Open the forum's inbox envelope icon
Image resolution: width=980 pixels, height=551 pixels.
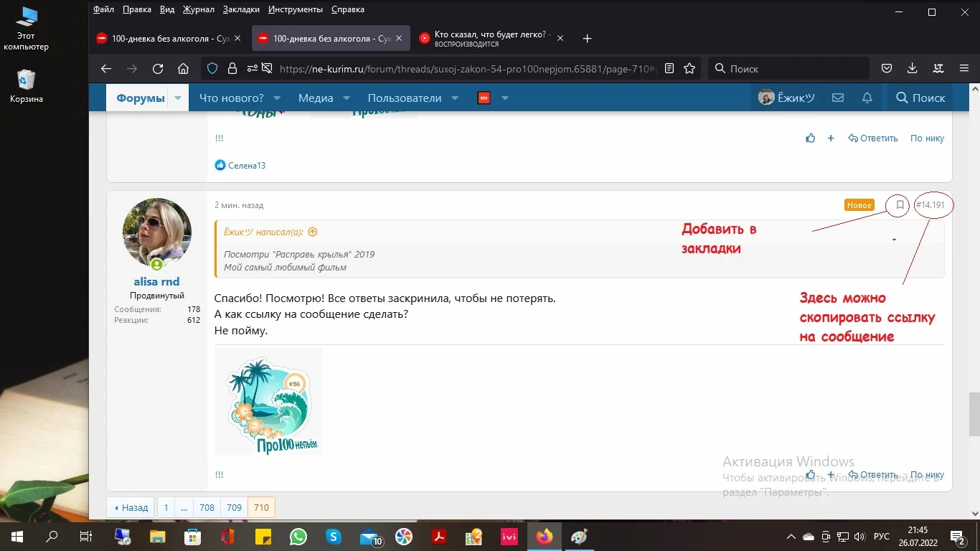point(837,97)
